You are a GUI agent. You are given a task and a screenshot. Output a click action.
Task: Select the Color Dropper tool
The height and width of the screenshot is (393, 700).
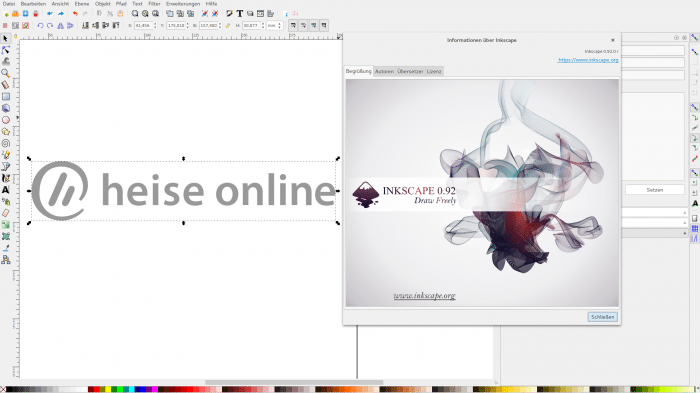(6, 248)
